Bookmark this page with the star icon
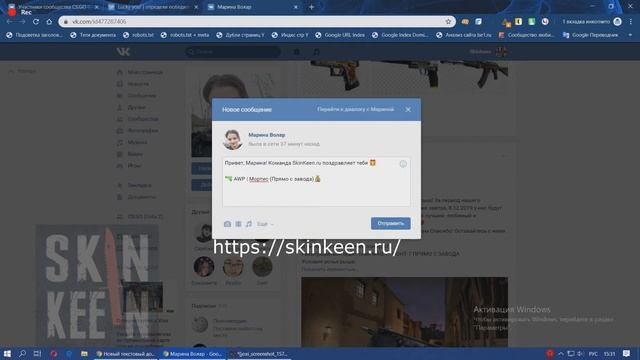 click(448, 21)
